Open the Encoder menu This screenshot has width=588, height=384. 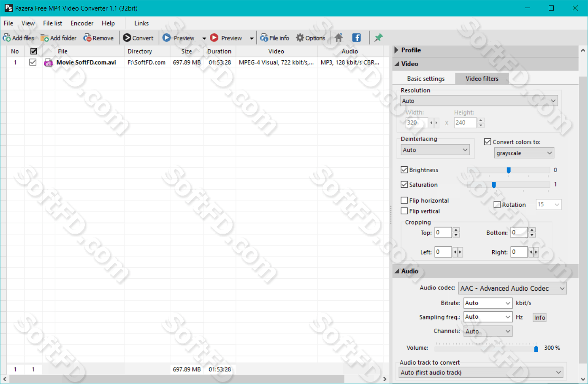click(82, 23)
